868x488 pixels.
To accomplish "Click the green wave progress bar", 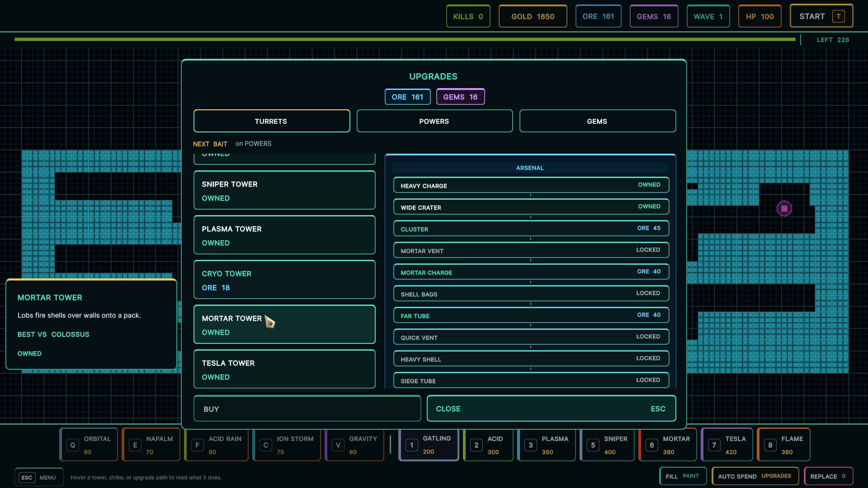I will tap(405, 39).
